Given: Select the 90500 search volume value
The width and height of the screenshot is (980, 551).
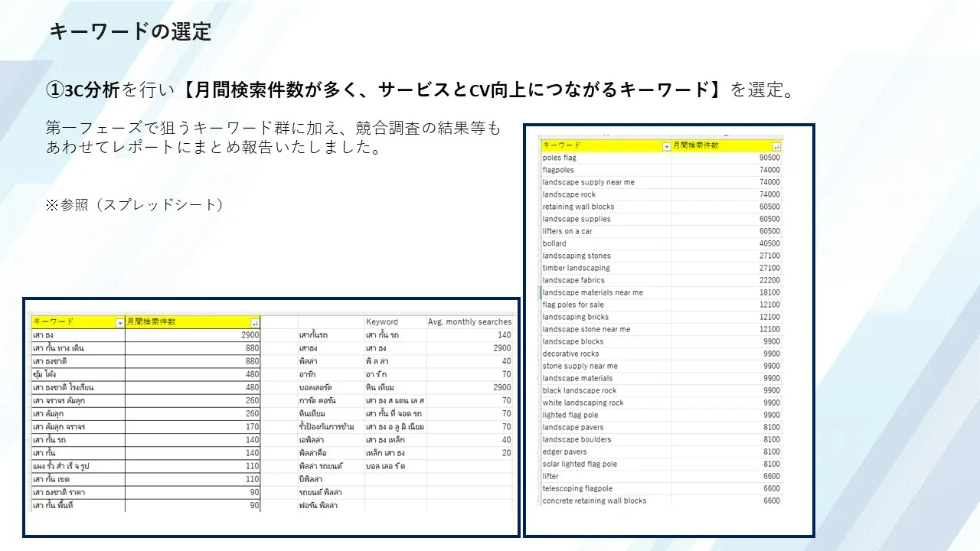Looking at the screenshot, I should point(769,158).
